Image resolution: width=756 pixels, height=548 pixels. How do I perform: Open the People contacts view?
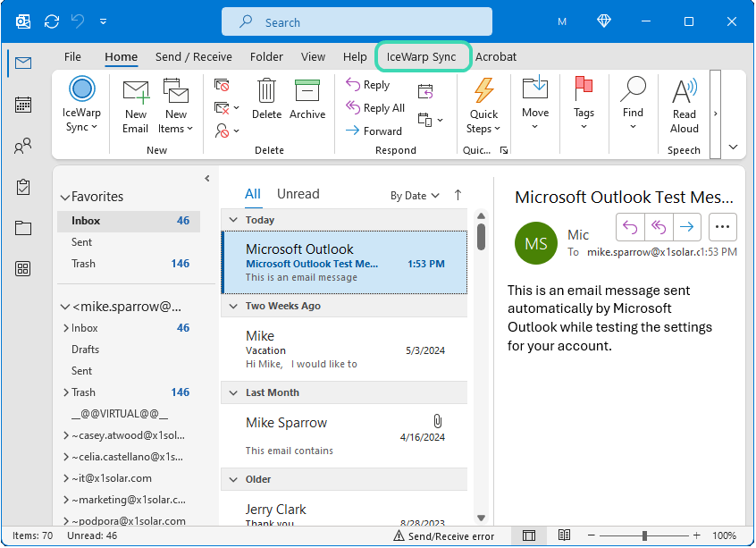click(23, 146)
